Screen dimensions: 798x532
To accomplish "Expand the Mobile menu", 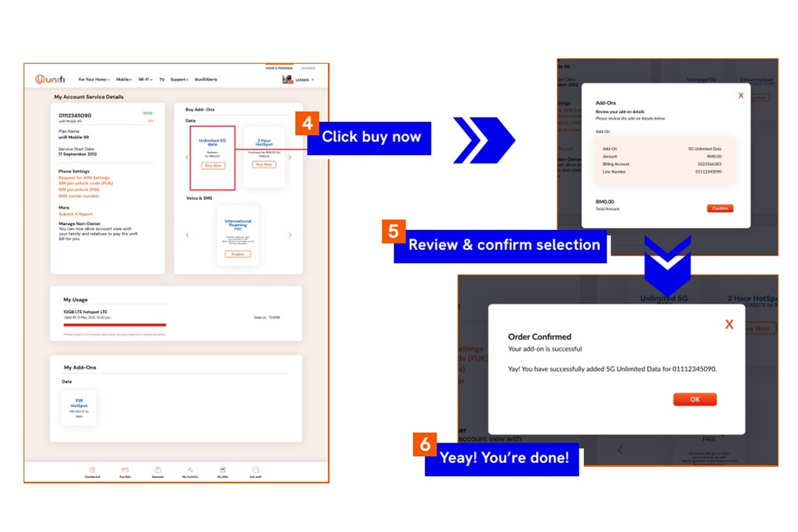I will pos(124,80).
